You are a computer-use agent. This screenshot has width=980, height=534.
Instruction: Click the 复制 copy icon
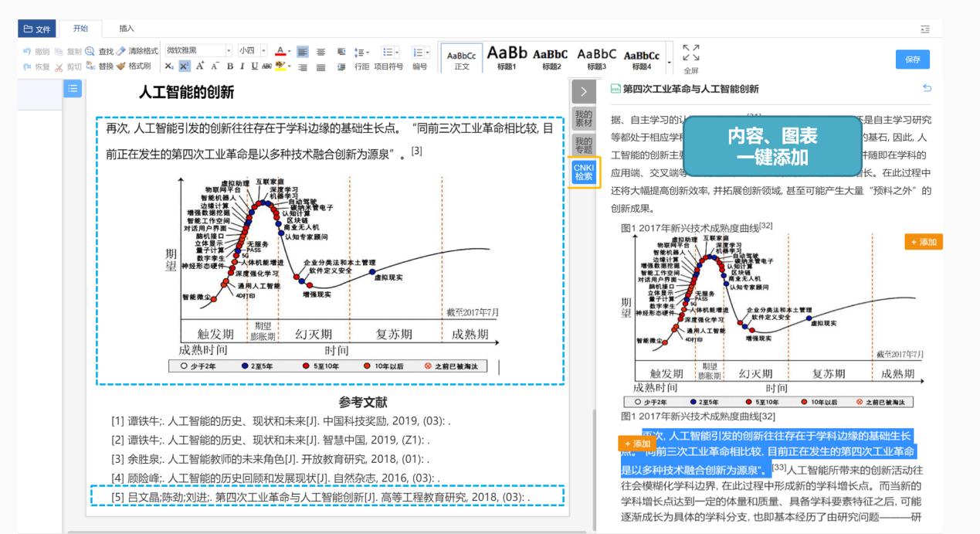pos(59,51)
